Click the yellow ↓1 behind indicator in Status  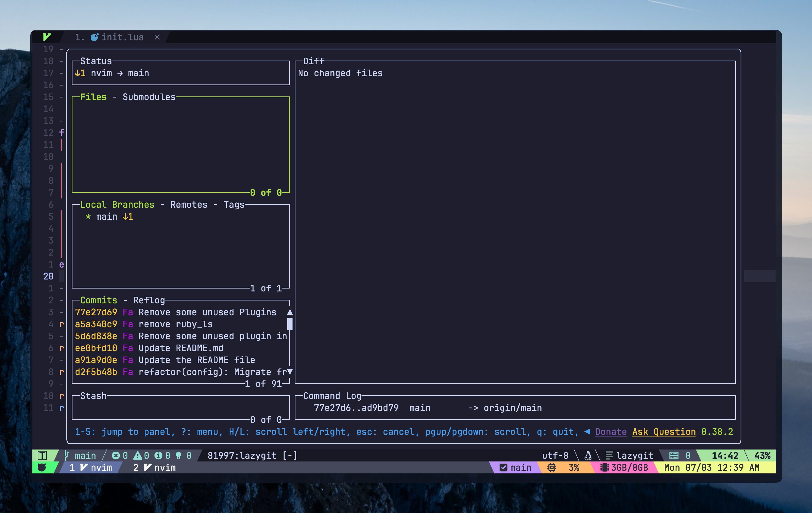(x=80, y=73)
